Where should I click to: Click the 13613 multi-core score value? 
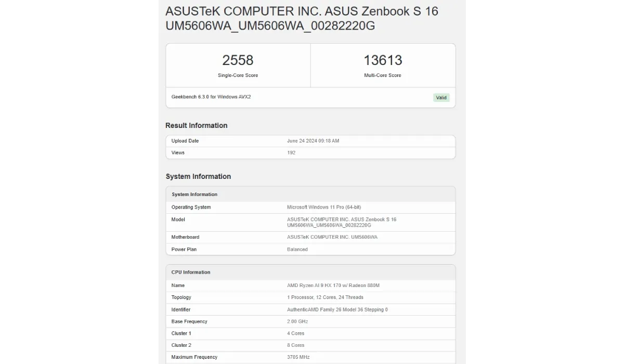pyautogui.click(x=383, y=60)
